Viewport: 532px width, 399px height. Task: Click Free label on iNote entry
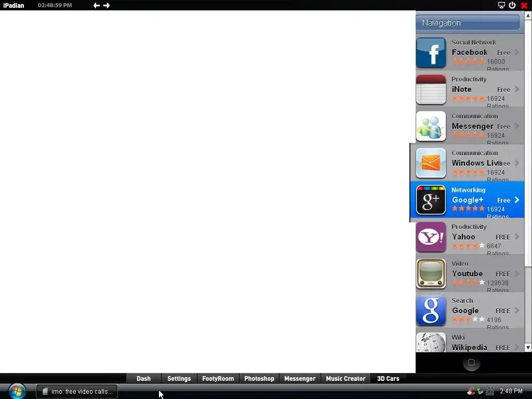point(503,90)
